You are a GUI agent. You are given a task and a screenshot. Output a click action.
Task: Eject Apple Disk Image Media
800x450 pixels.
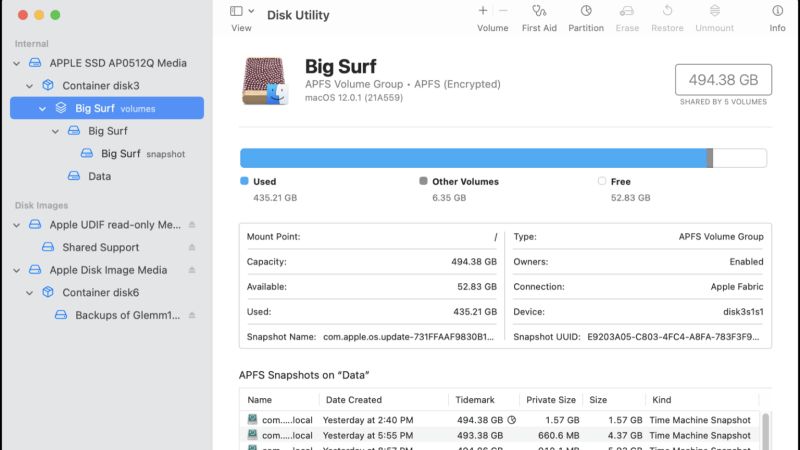192,270
